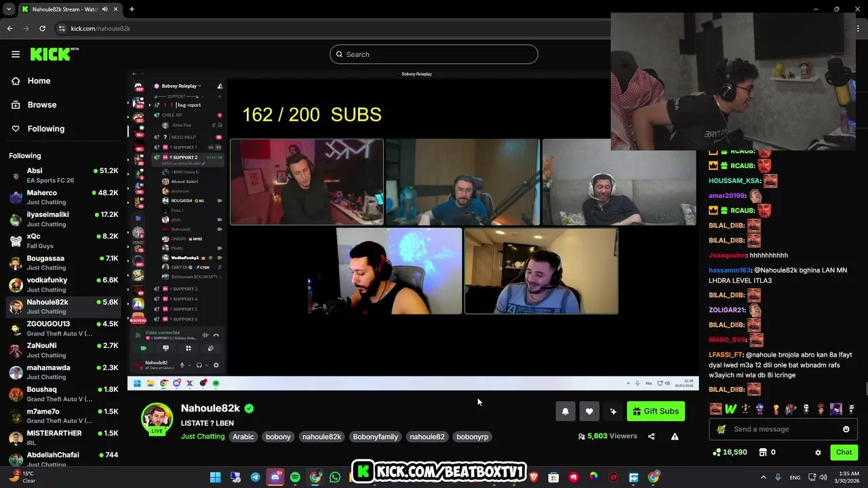Insert the green W emote
Image resolution: width=868 pixels, height=488 pixels.
730,409
